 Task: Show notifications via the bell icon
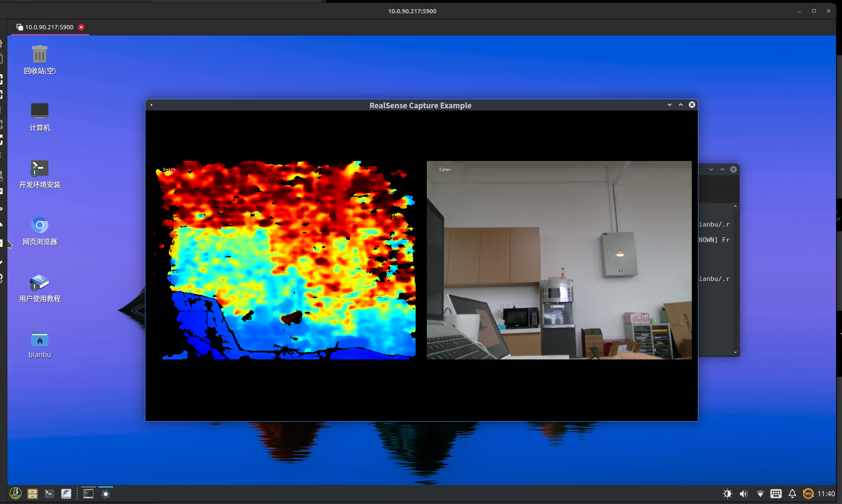(792, 494)
